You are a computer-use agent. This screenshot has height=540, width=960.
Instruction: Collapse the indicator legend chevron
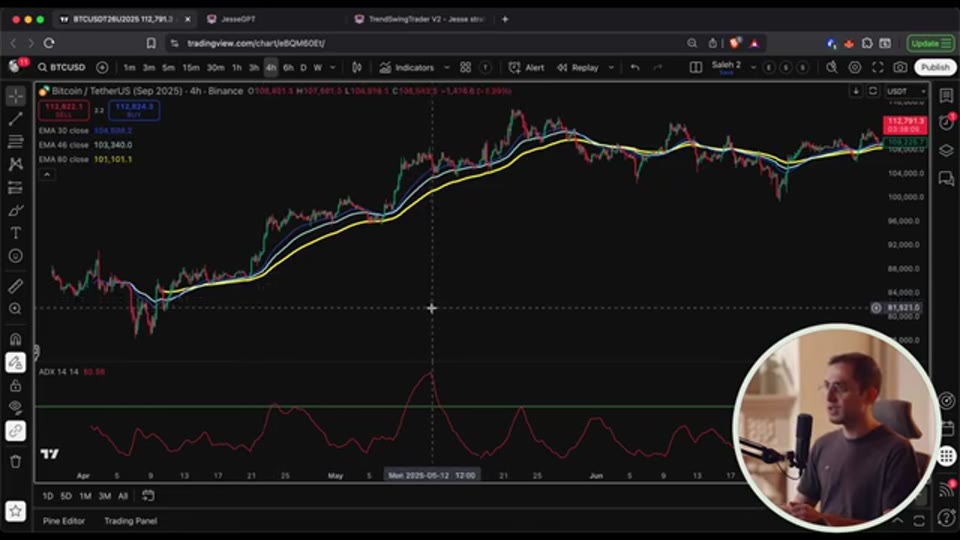(47, 174)
